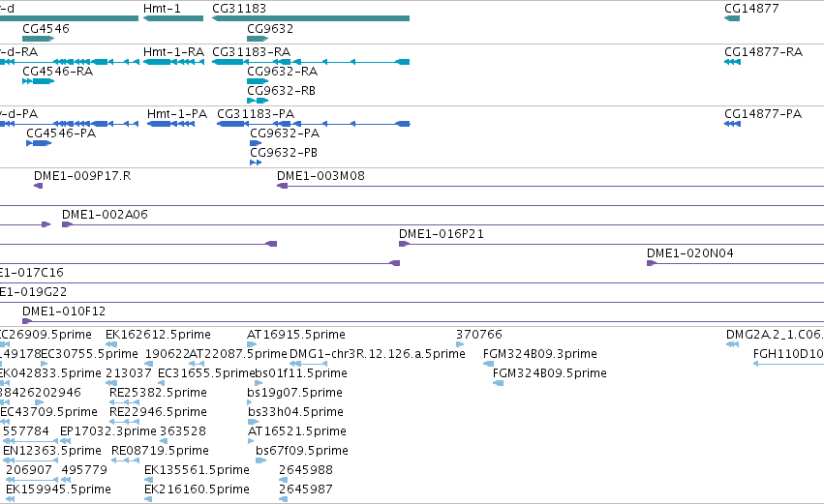Image resolution: width=824 pixels, height=504 pixels.
Task: Select the 495779 feature label
Action: (84, 470)
